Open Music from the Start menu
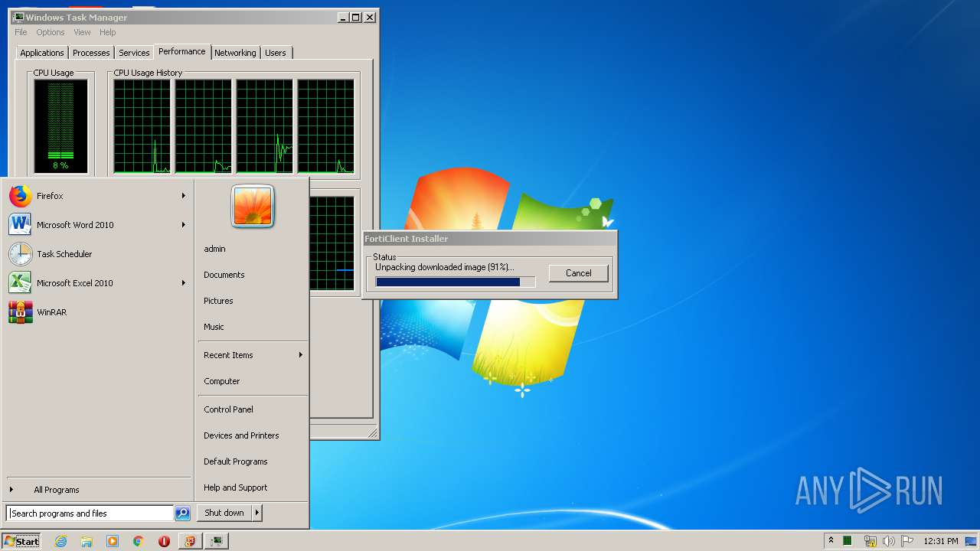The image size is (980, 551). (x=253, y=327)
